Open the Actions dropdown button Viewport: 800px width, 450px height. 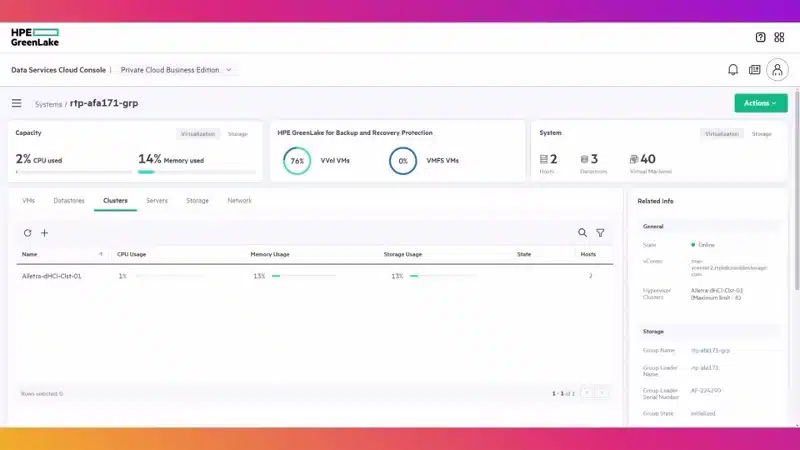coord(761,103)
